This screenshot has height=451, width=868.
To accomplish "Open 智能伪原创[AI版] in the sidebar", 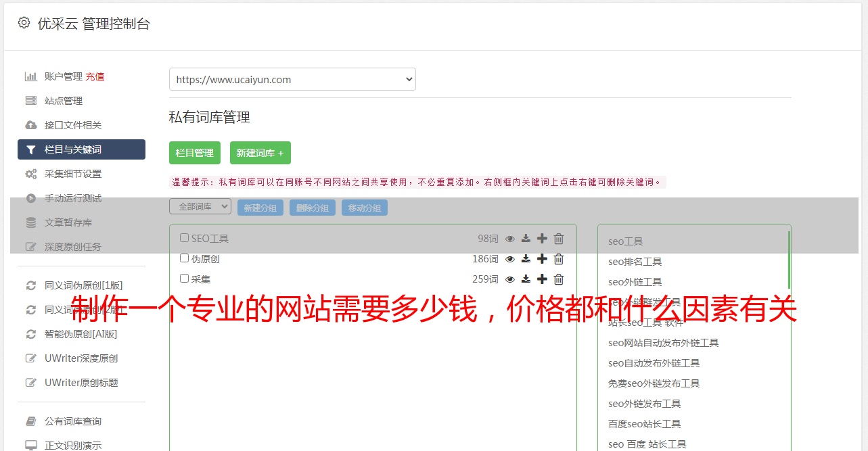I will [81, 334].
